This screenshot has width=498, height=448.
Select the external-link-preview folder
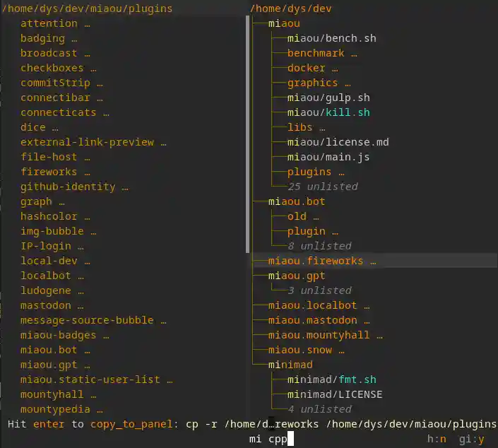87,142
